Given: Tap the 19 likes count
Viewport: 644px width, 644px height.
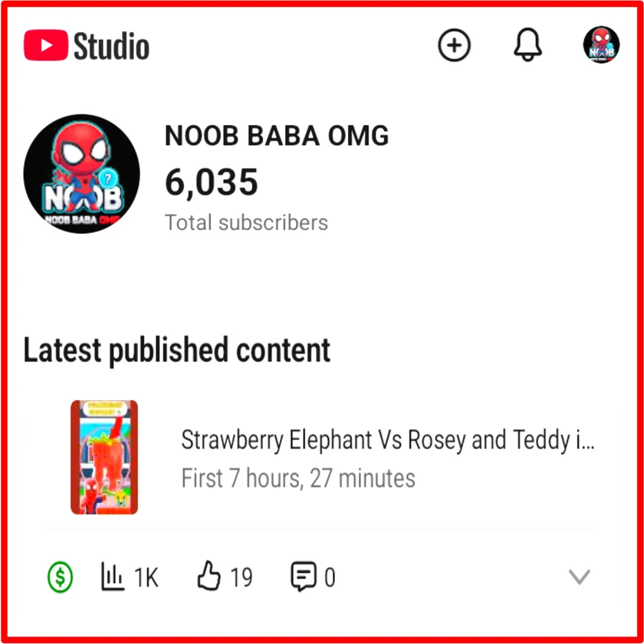Looking at the screenshot, I should tap(242, 577).
